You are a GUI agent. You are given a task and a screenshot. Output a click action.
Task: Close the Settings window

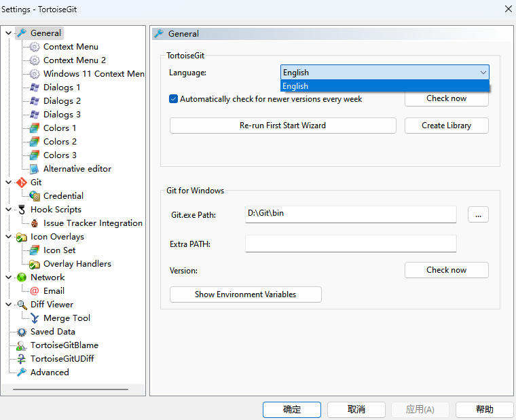tap(508, 9)
